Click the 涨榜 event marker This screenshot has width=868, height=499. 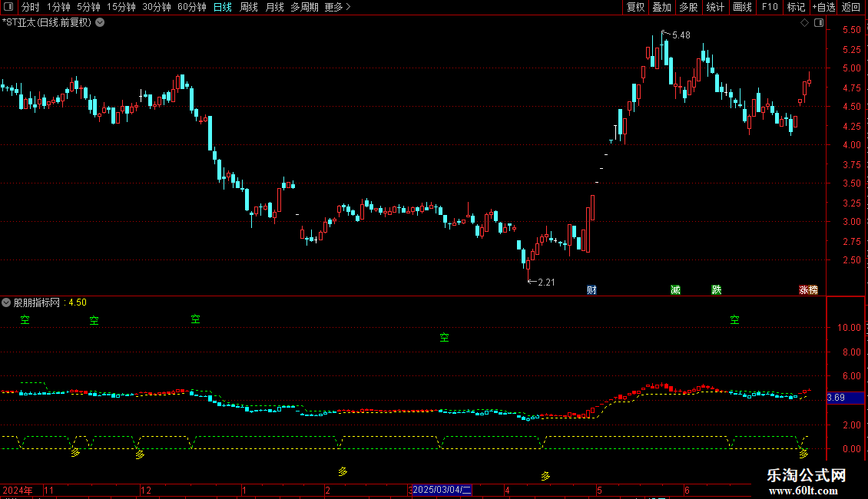(x=808, y=290)
